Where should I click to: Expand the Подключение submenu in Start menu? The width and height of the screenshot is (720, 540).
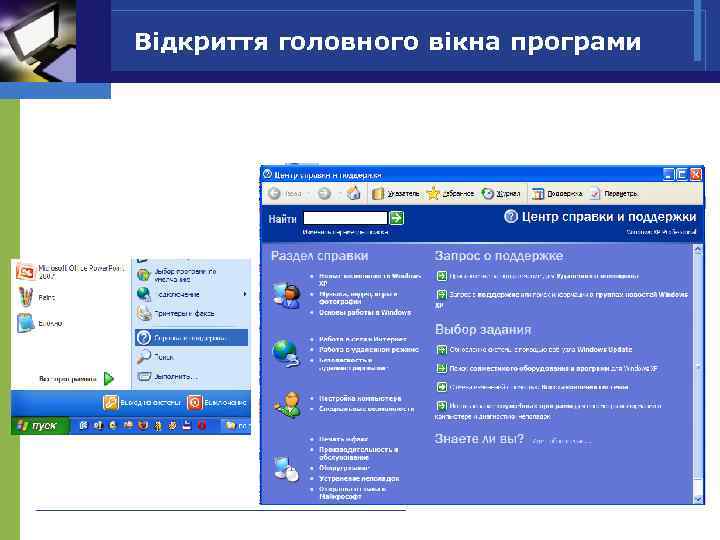click(x=245, y=294)
